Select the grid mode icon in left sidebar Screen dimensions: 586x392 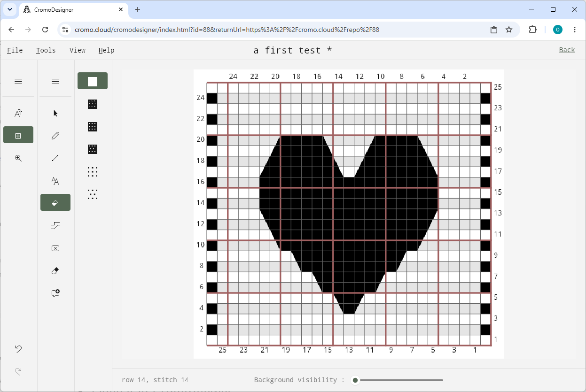click(x=18, y=135)
